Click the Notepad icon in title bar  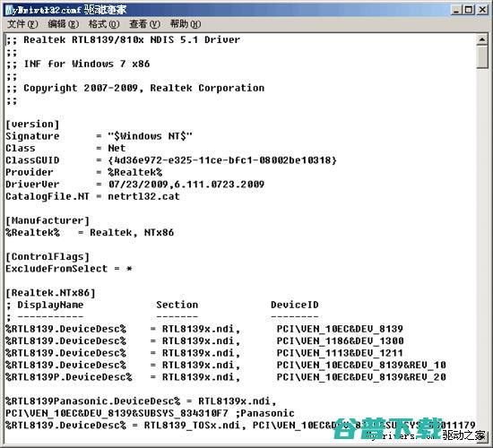(9, 10)
